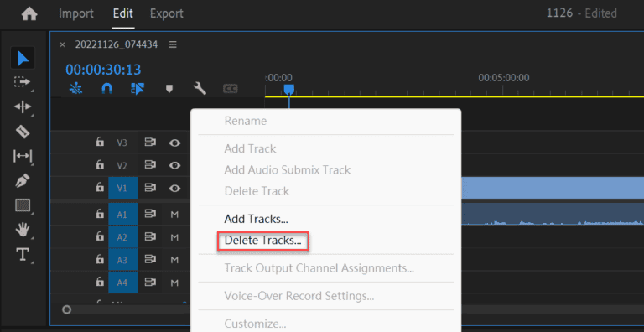
Task: Choose the Ripple Edit tool
Action: click(22, 106)
